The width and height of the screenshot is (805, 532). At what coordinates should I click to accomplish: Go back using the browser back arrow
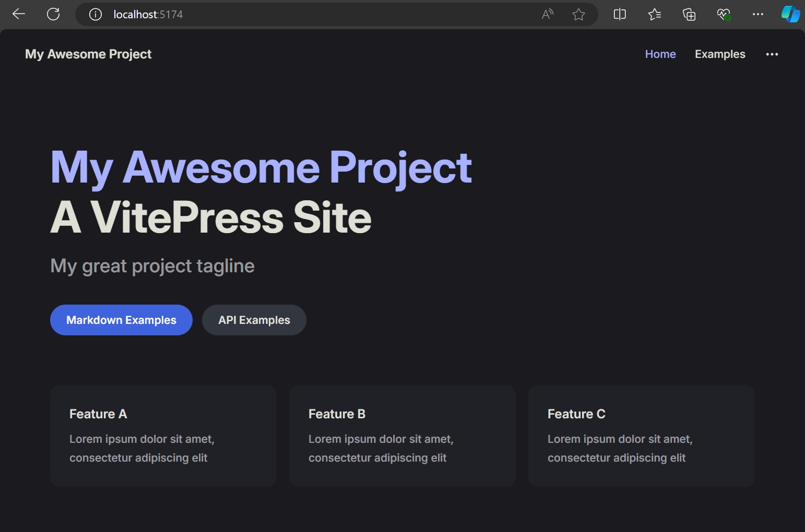[x=19, y=14]
